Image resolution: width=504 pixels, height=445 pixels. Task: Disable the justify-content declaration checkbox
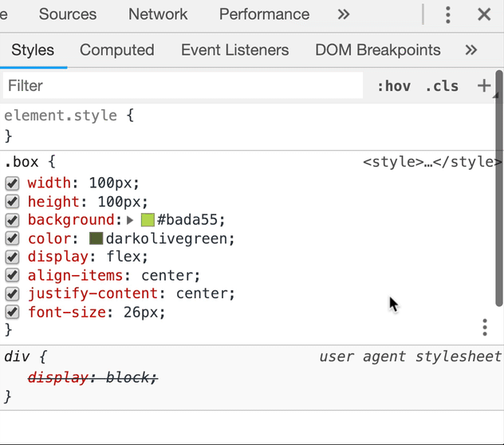(12, 293)
